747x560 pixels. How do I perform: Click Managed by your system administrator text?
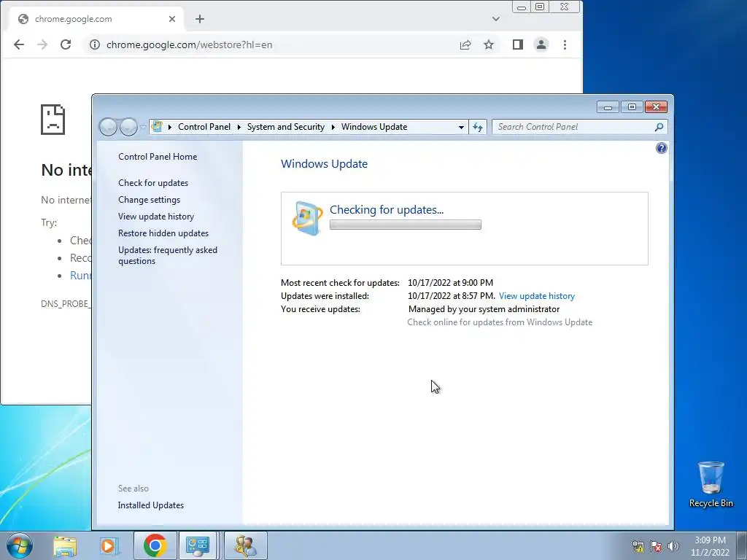[x=484, y=309]
